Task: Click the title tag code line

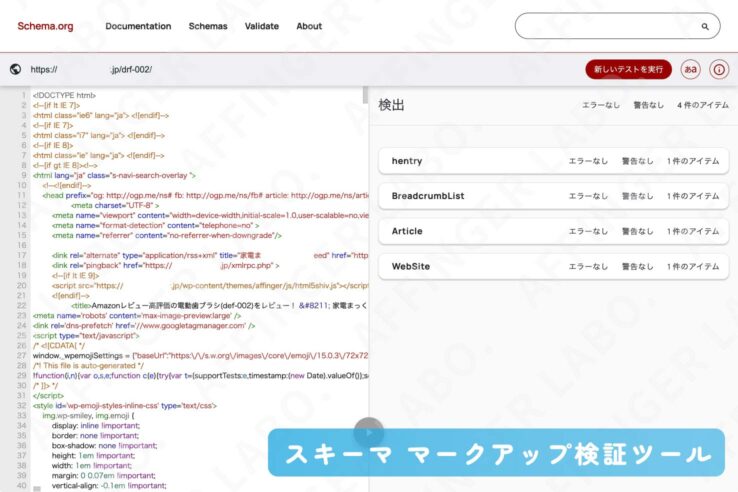Action: coord(219,306)
